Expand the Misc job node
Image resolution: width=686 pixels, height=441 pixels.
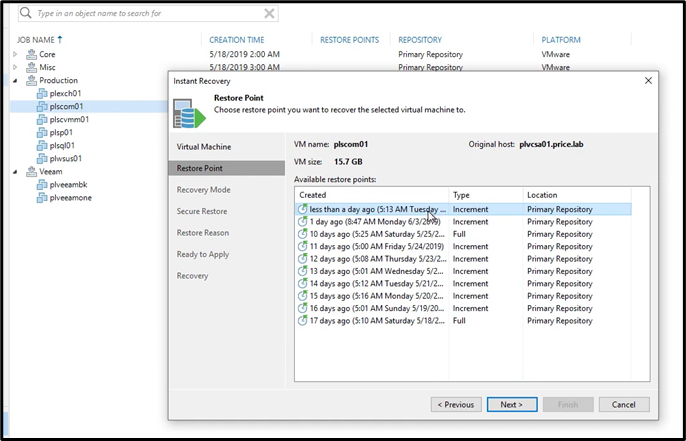(15, 67)
